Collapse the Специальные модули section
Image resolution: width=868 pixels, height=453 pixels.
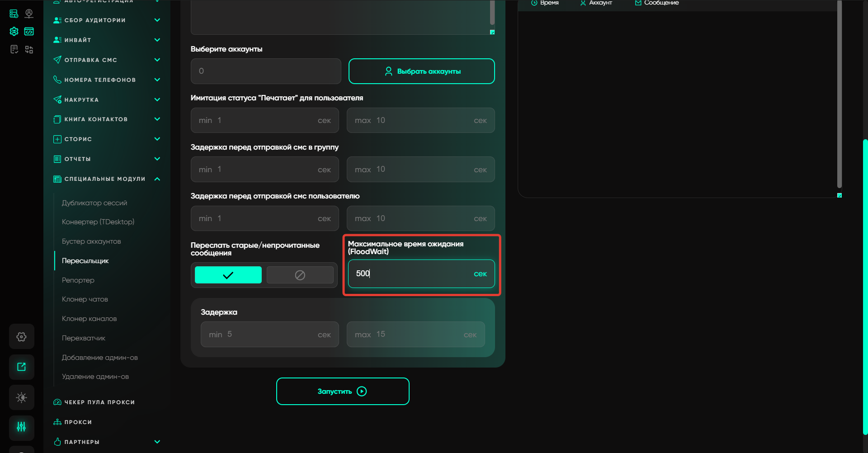point(157,179)
